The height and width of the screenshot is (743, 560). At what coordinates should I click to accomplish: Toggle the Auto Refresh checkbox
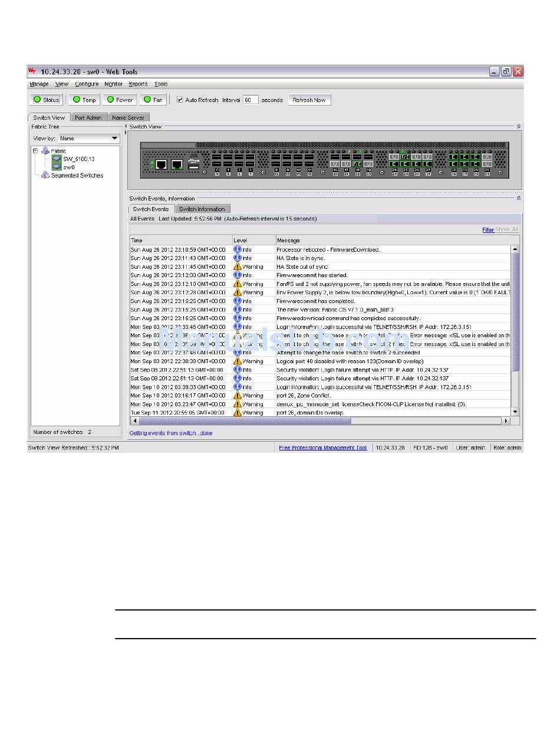pyautogui.click(x=180, y=100)
